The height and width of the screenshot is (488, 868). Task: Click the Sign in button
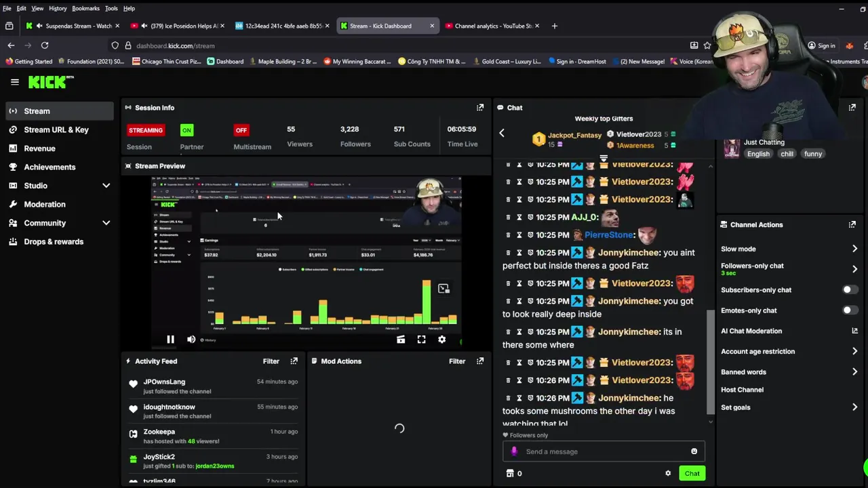(821, 45)
